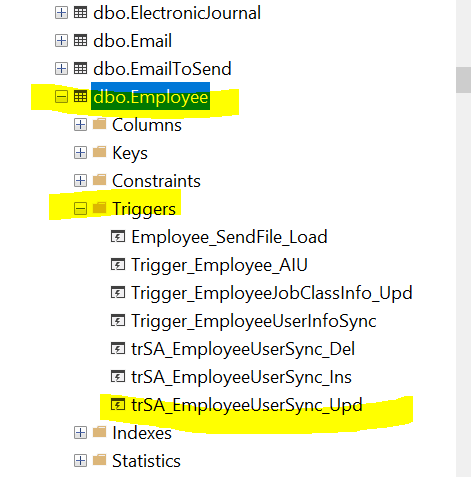
Task: Collapse the Triggers folder
Action: click(80, 209)
